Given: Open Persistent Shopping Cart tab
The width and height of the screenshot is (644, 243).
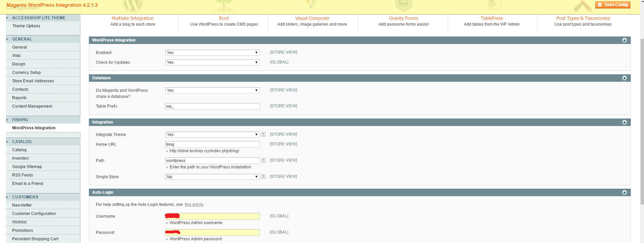Looking at the screenshot, I should [35, 239].
